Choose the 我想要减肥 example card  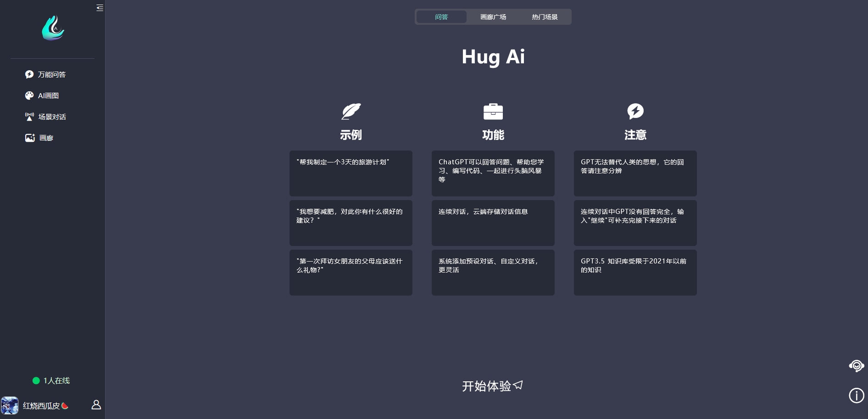point(351,223)
